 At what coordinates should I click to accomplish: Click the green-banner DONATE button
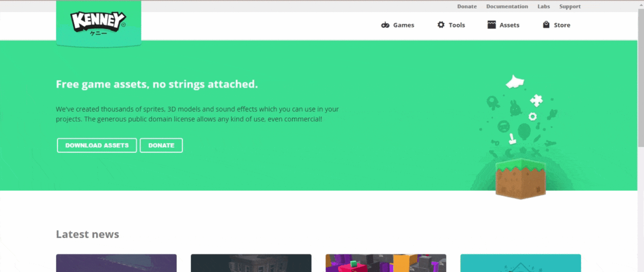pos(161,145)
